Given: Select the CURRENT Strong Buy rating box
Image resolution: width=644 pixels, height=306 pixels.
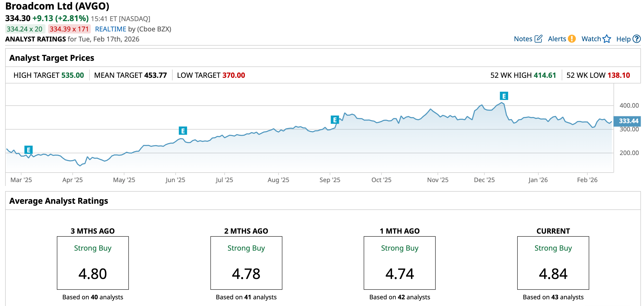Looking at the screenshot, I should pos(553,263).
